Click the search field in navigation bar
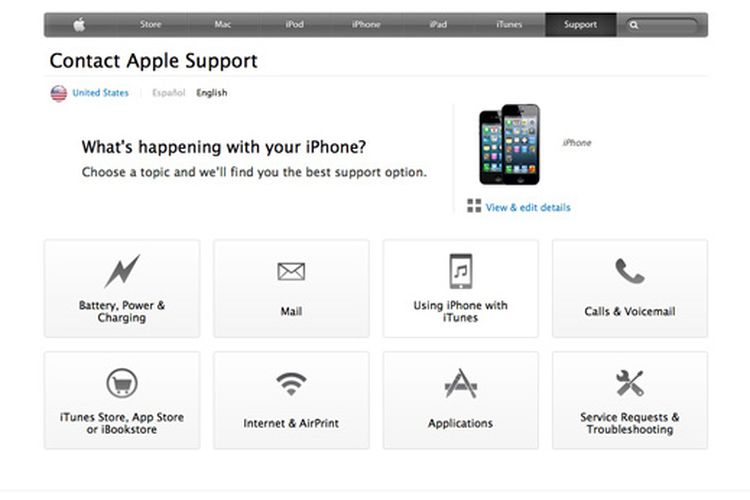 (662, 25)
